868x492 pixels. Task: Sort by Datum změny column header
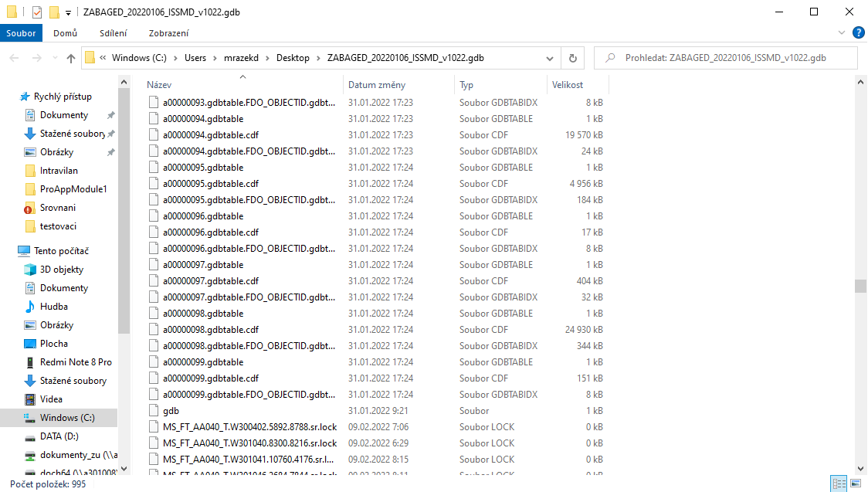(x=376, y=85)
